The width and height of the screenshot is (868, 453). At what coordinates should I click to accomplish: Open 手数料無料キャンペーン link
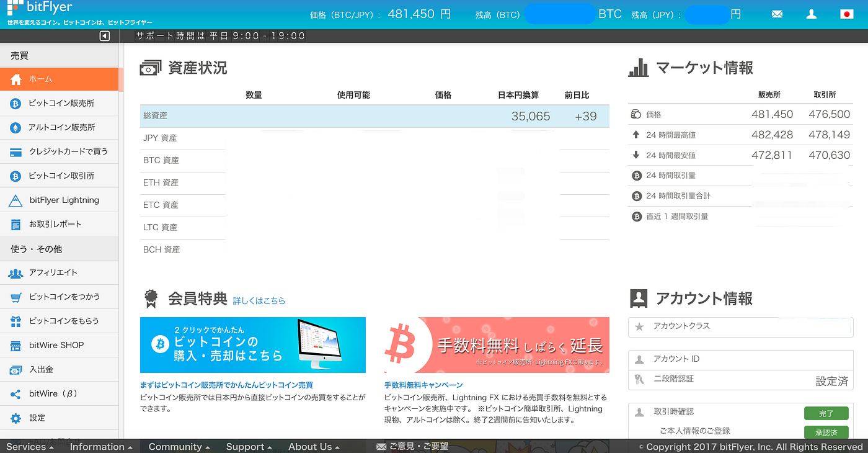(423, 385)
